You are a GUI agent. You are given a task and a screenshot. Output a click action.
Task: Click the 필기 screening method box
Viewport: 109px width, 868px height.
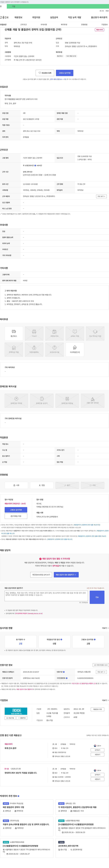(x=67, y=485)
